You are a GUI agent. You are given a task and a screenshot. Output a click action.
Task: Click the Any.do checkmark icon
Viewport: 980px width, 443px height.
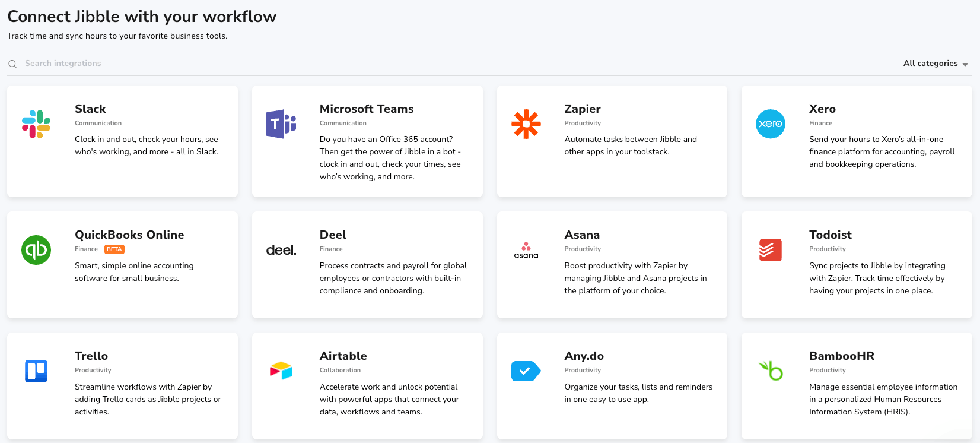tap(526, 371)
